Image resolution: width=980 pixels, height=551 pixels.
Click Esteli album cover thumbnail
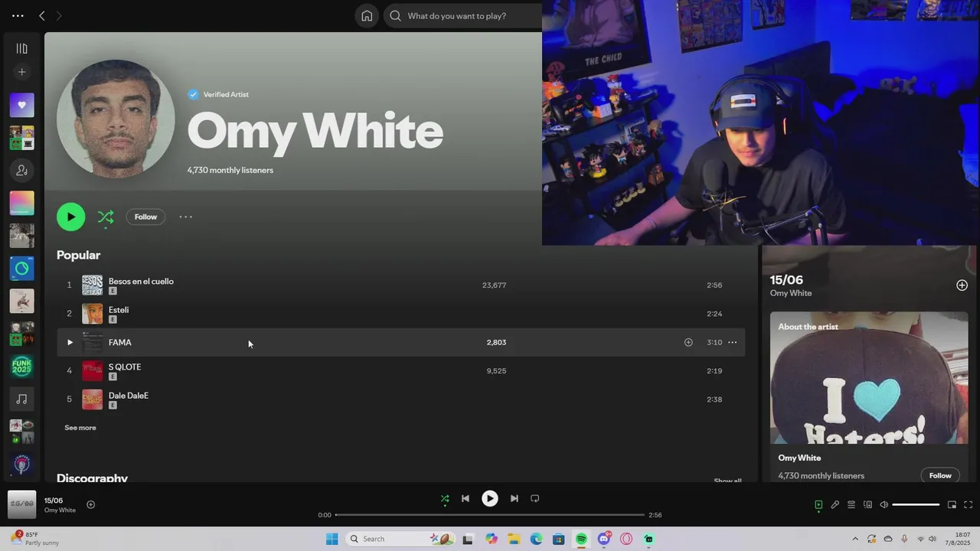coord(92,314)
